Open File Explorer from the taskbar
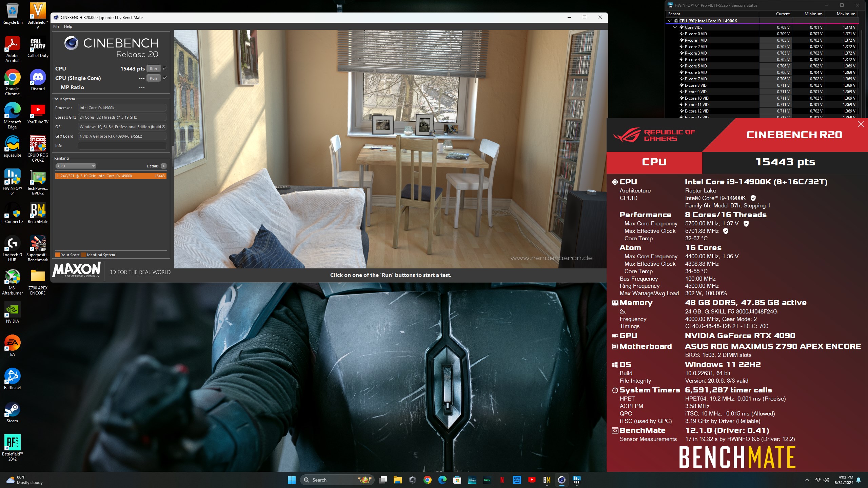This screenshot has height=488, width=868. 397,480
